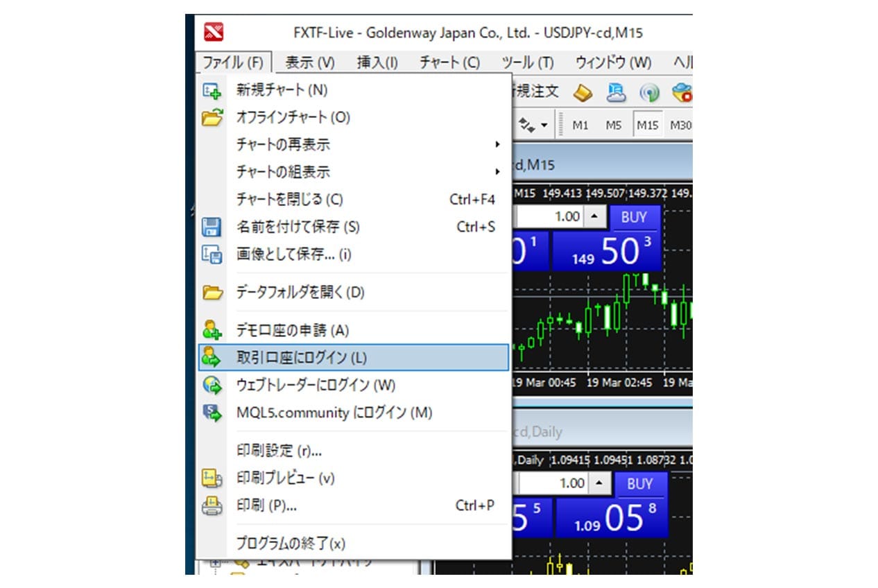Open the ウィンドウ (W) menu

pyautogui.click(x=613, y=62)
